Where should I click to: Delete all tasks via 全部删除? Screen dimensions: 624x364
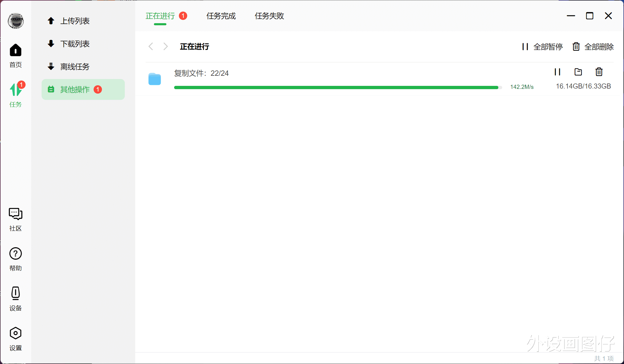coord(593,47)
